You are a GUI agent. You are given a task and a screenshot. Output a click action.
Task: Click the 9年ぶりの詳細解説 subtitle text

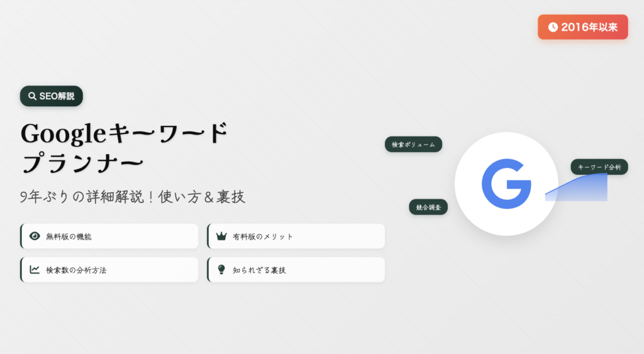132,197
